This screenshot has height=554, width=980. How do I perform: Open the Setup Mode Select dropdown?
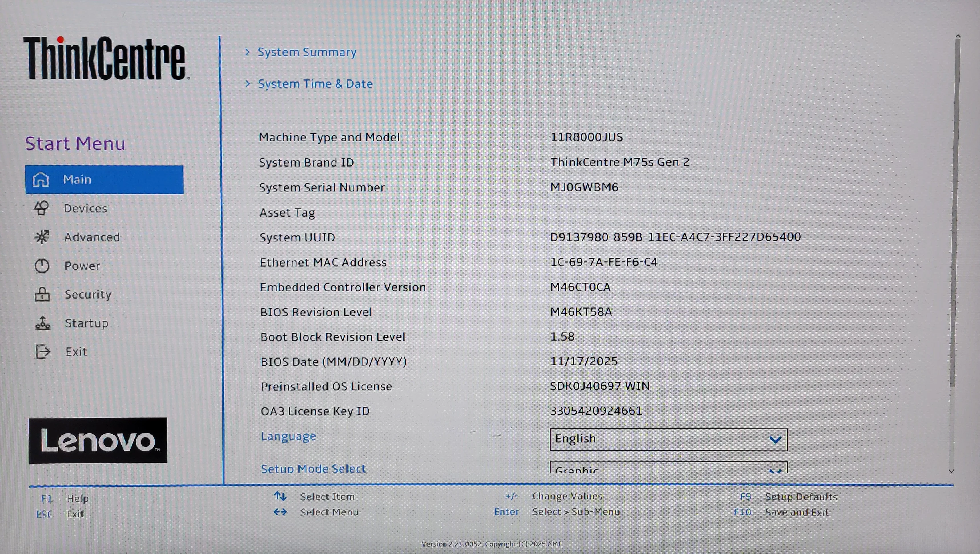[x=668, y=467]
